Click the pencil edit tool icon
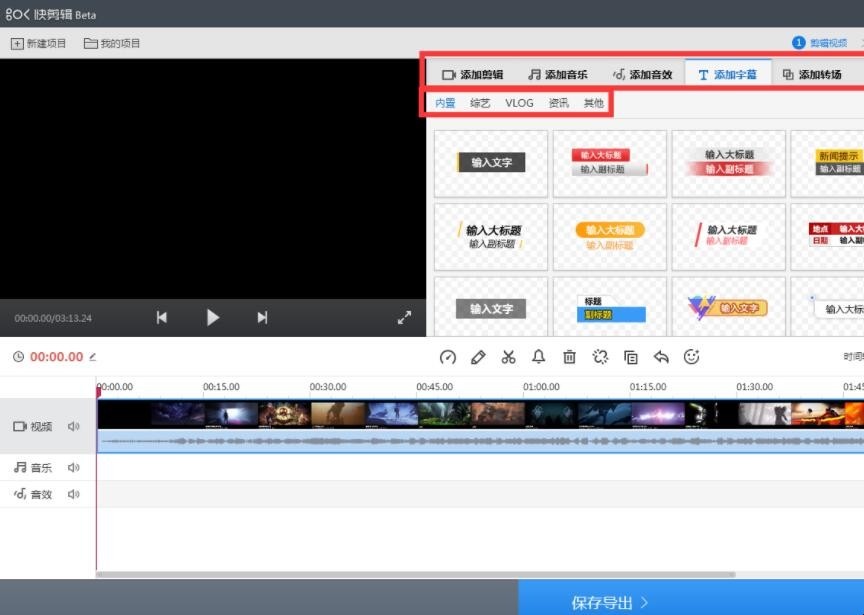 pyautogui.click(x=478, y=357)
